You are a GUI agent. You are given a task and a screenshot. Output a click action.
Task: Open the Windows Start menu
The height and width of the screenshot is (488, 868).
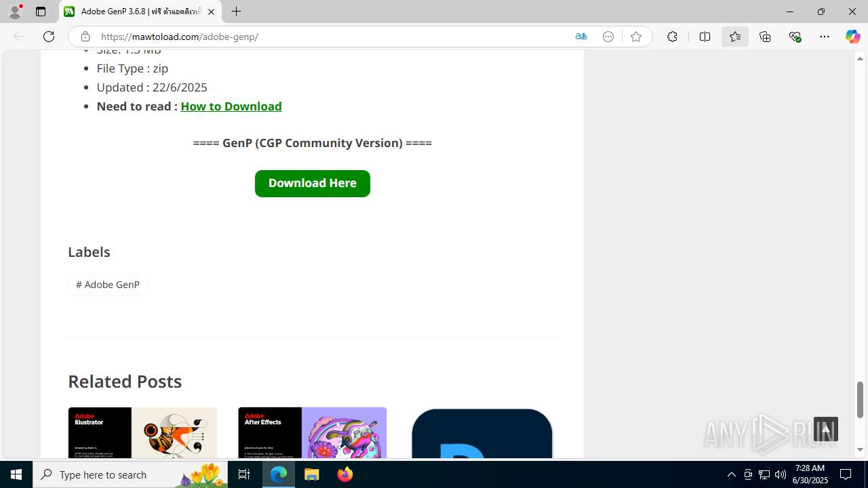tap(16, 474)
